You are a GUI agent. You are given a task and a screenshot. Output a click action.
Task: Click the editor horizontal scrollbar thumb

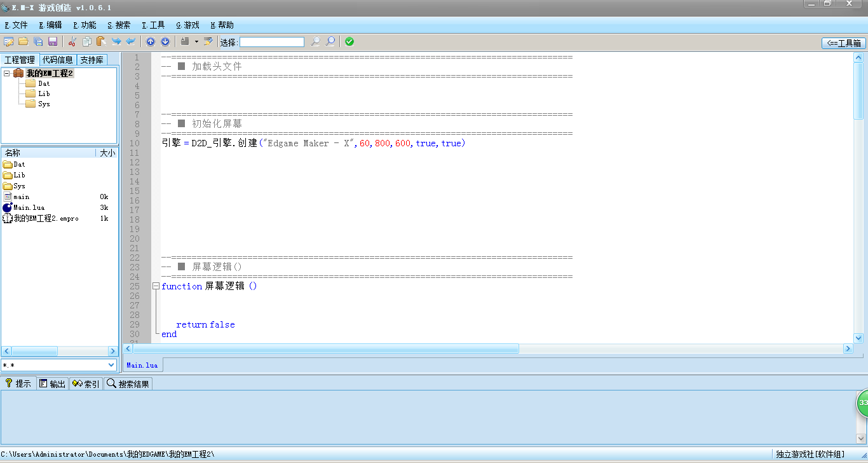pos(326,349)
